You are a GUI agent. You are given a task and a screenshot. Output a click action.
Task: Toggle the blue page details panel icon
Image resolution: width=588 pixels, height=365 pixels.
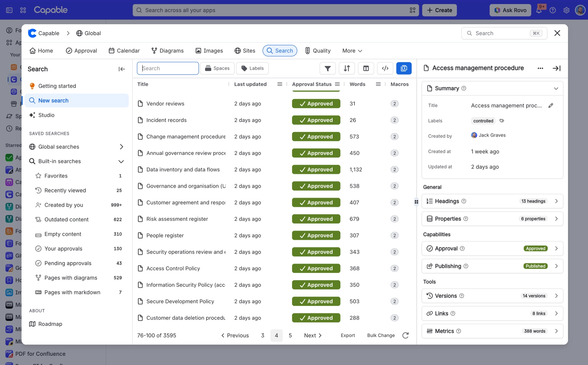[404, 68]
